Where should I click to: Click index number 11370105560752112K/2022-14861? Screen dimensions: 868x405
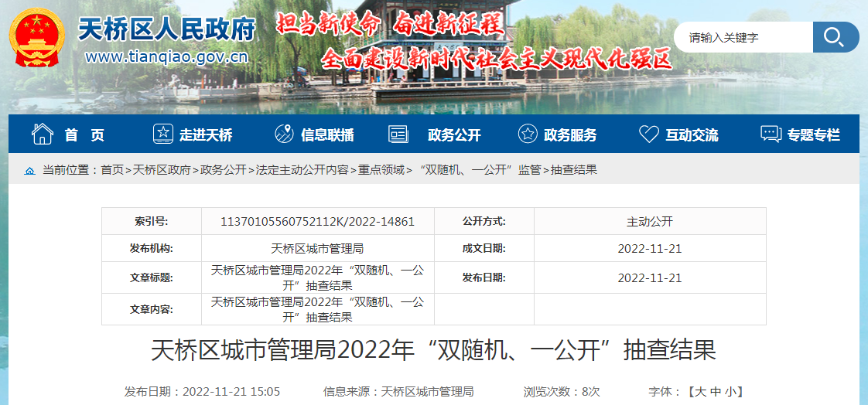point(317,221)
